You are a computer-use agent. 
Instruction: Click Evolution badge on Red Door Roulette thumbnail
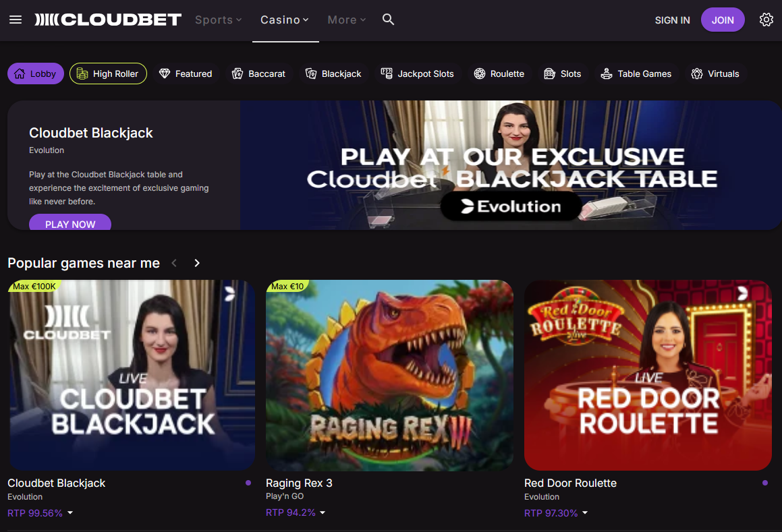coord(743,293)
